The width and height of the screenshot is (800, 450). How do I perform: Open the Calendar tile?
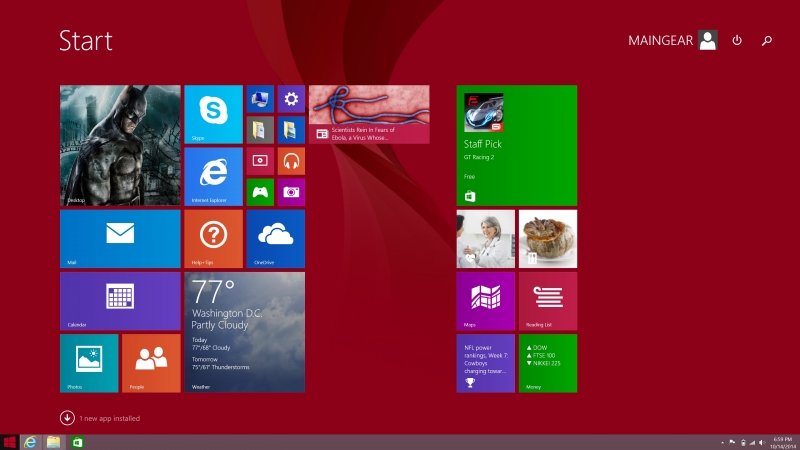tap(120, 301)
